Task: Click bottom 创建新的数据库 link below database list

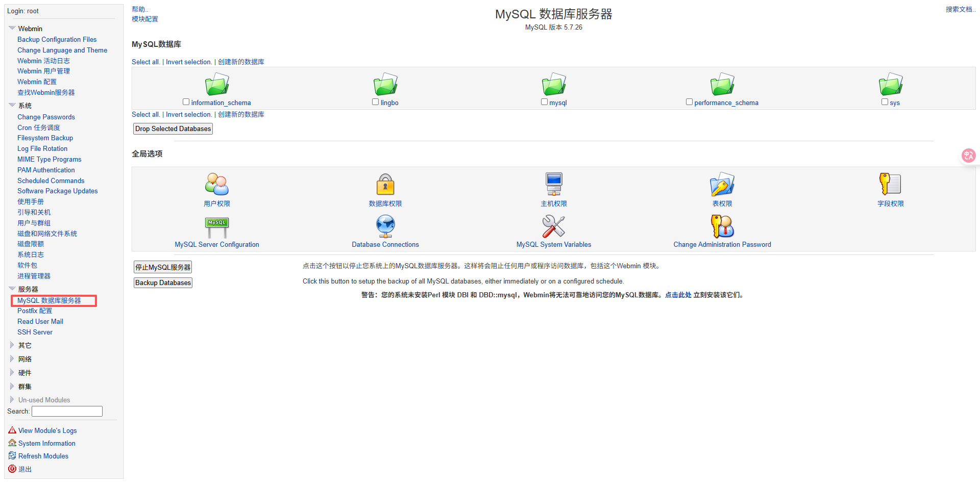Action: click(241, 114)
